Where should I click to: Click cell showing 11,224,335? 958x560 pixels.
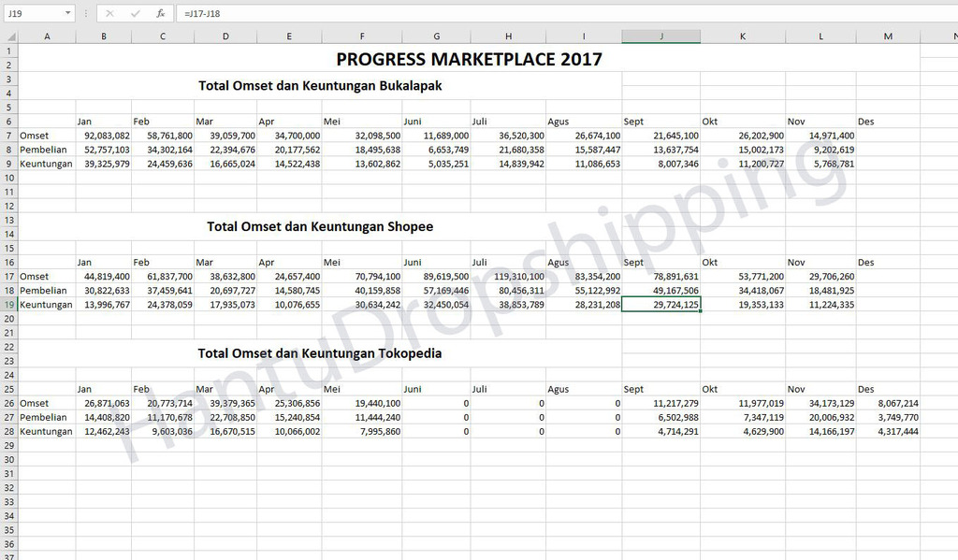coord(821,305)
